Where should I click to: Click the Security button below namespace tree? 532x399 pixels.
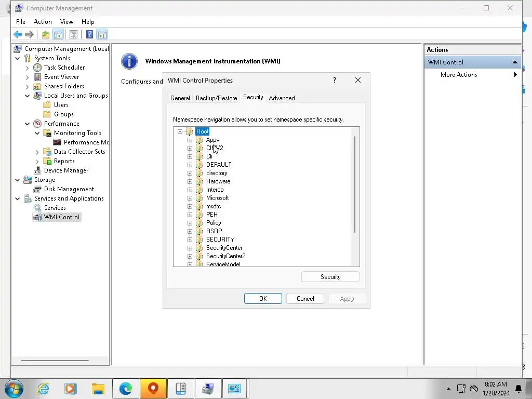[x=330, y=277]
